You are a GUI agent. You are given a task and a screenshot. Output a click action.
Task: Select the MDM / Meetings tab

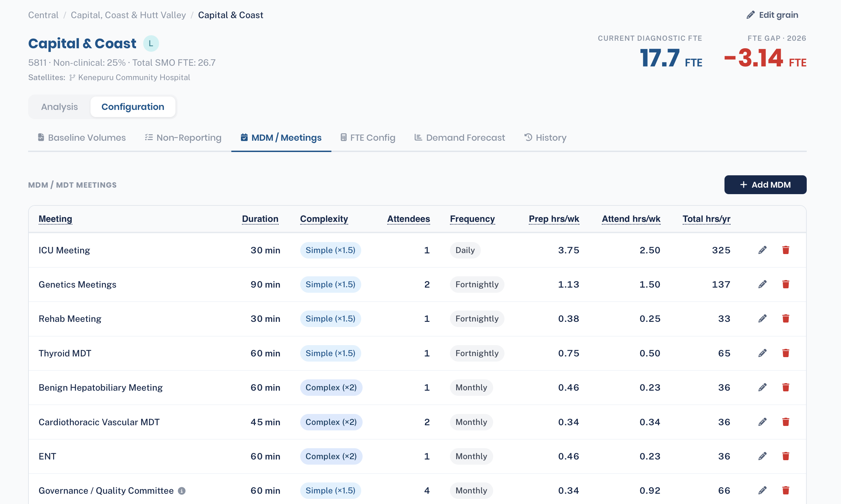tap(281, 138)
